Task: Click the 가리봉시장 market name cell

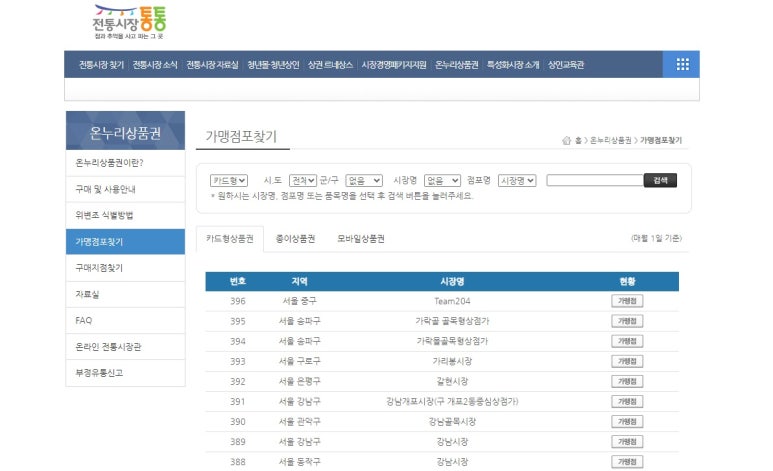Action: (452, 362)
